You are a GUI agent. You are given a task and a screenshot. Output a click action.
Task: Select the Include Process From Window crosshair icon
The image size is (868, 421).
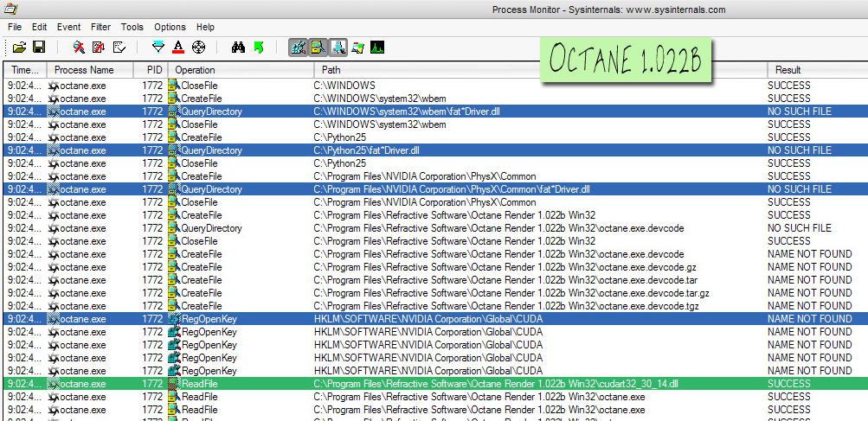click(x=198, y=48)
